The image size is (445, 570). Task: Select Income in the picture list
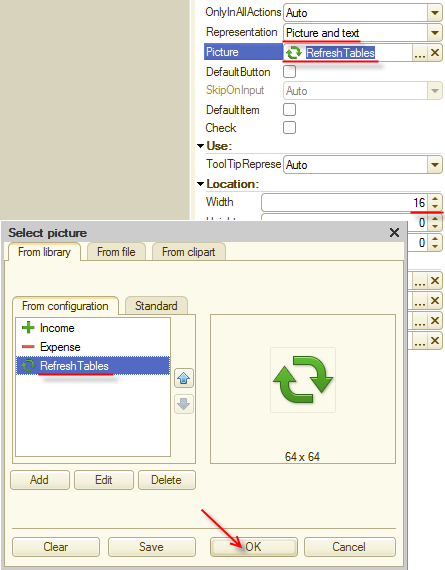(x=93, y=328)
